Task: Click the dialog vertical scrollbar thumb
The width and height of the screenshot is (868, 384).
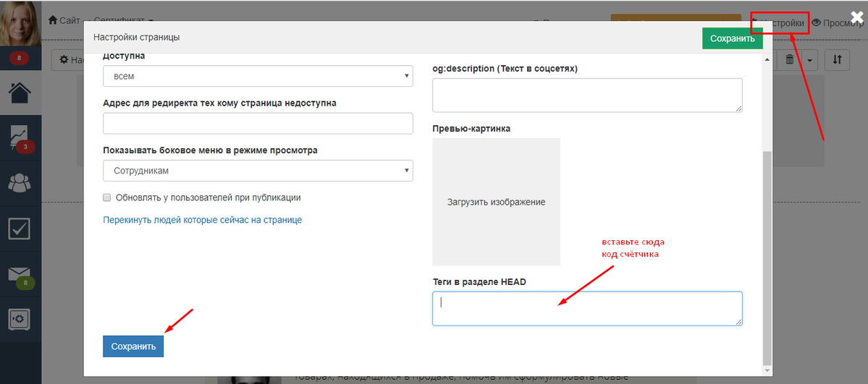Action: point(767,257)
